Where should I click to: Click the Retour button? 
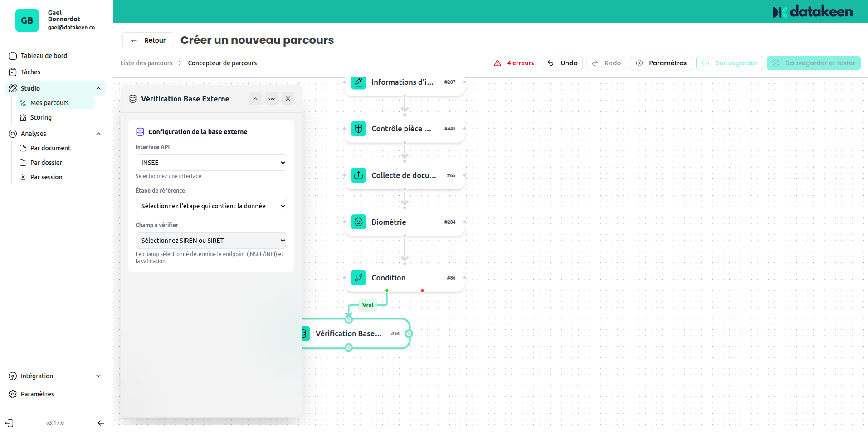click(x=147, y=40)
